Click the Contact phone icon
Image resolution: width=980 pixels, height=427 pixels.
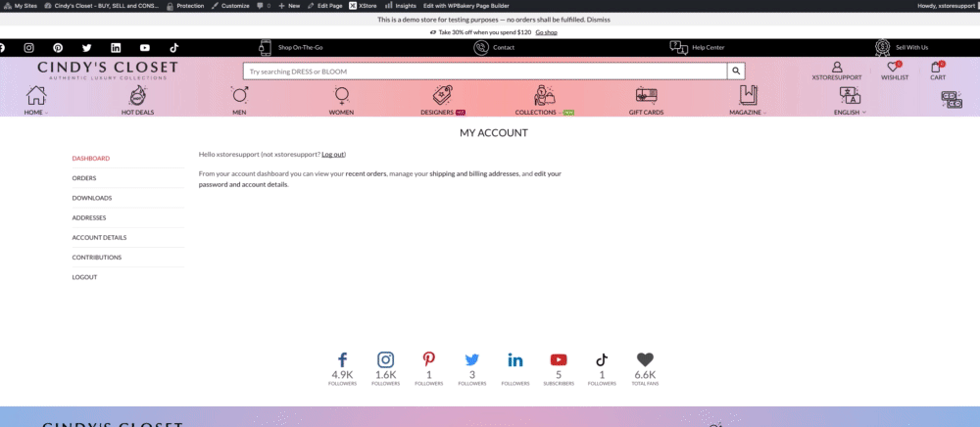[480, 47]
